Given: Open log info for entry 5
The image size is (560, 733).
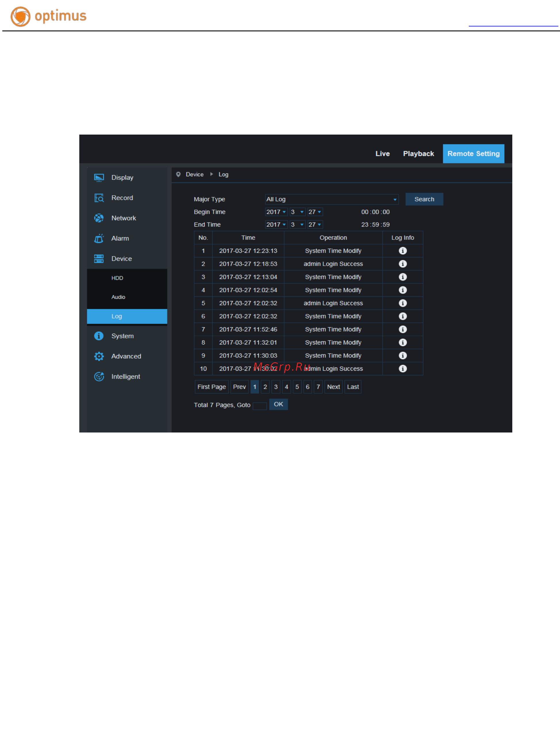Looking at the screenshot, I should point(403,303).
